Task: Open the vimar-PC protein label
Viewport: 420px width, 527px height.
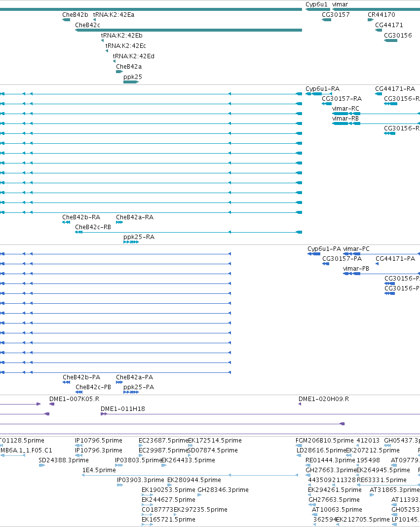Action: click(356, 249)
